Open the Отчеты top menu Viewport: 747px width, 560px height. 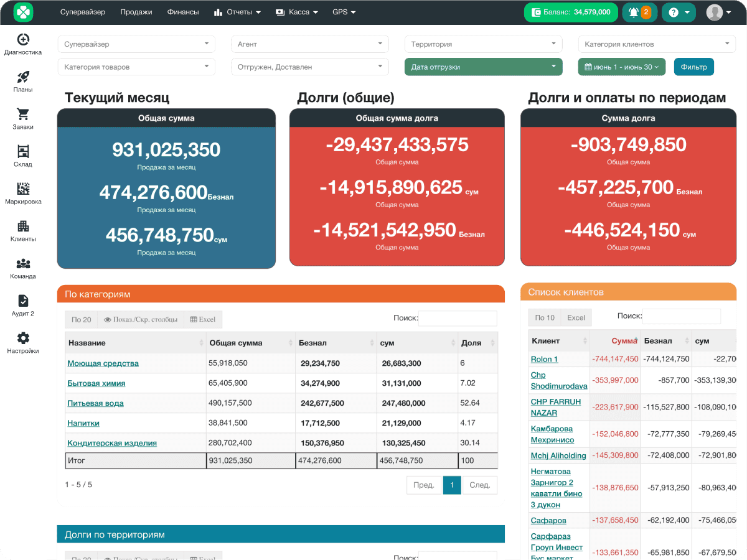point(237,12)
